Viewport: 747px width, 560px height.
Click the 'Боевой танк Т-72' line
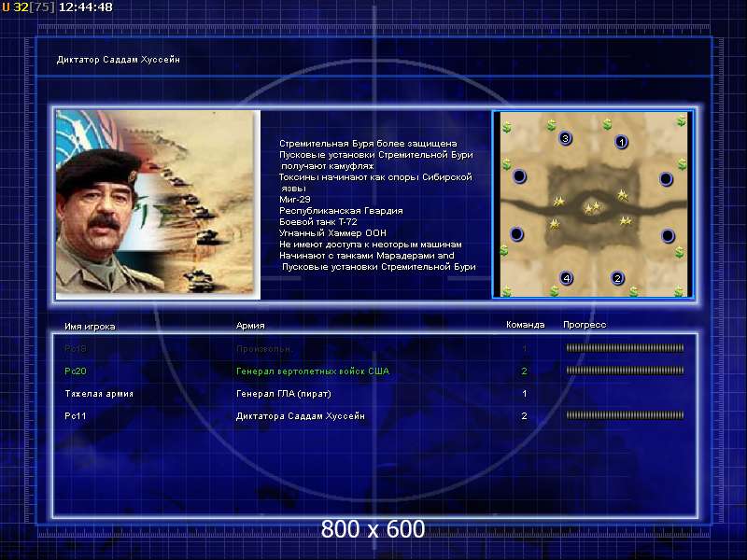(x=317, y=222)
